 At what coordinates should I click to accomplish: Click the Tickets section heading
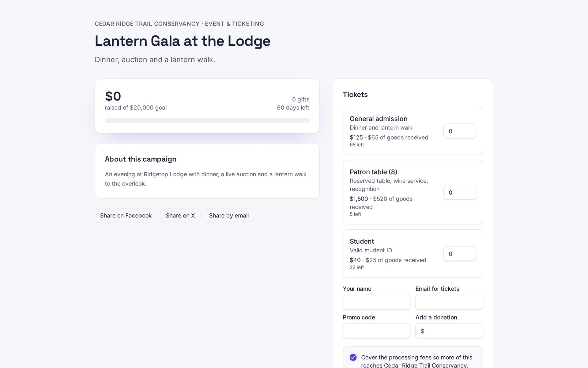click(x=355, y=94)
